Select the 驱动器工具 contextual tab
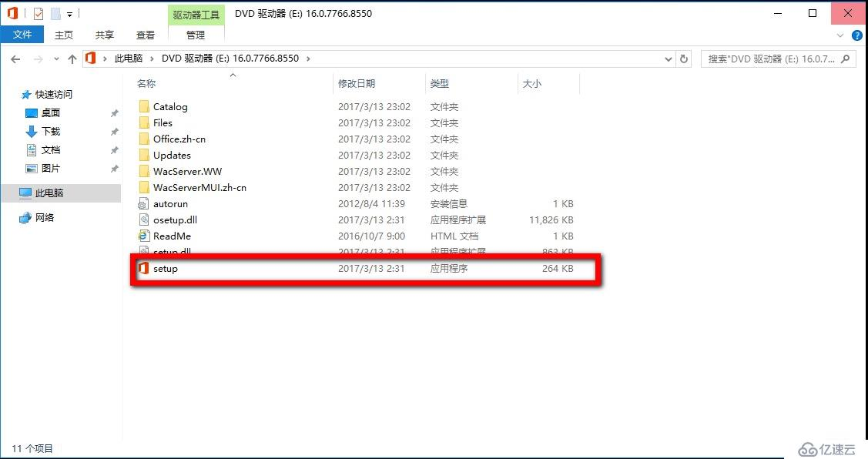 pos(196,15)
